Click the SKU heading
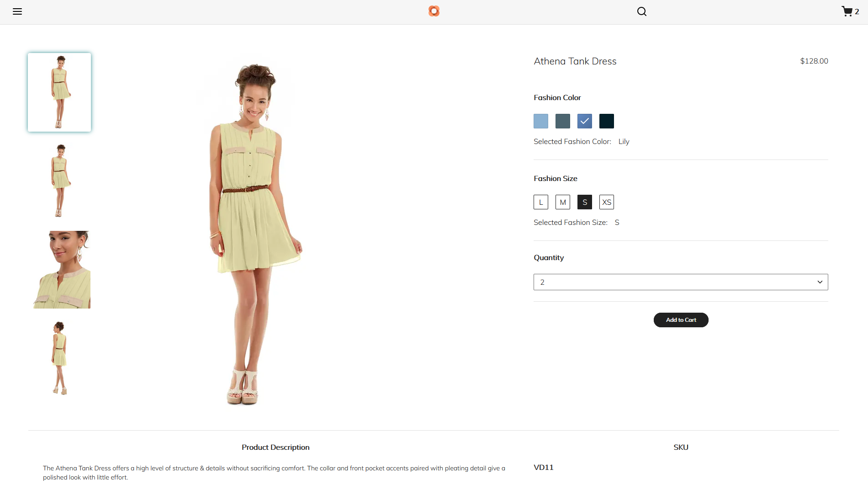The height and width of the screenshot is (485, 868). point(681,447)
